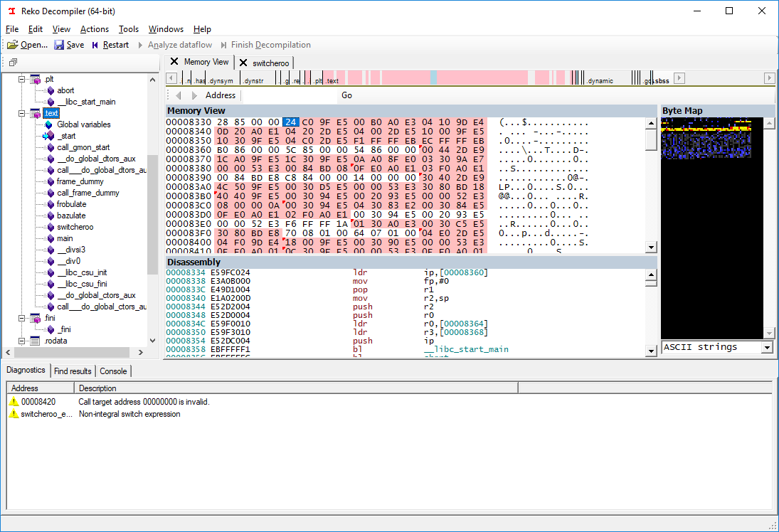Collapse the .plt section tree node

point(21,79)
